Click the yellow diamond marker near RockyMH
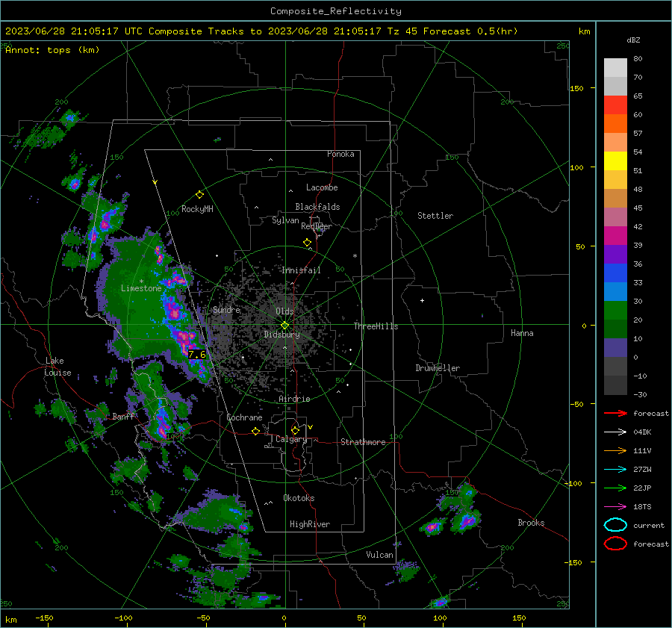The width and height of the screenshot is (672, 628). (199, 195)
